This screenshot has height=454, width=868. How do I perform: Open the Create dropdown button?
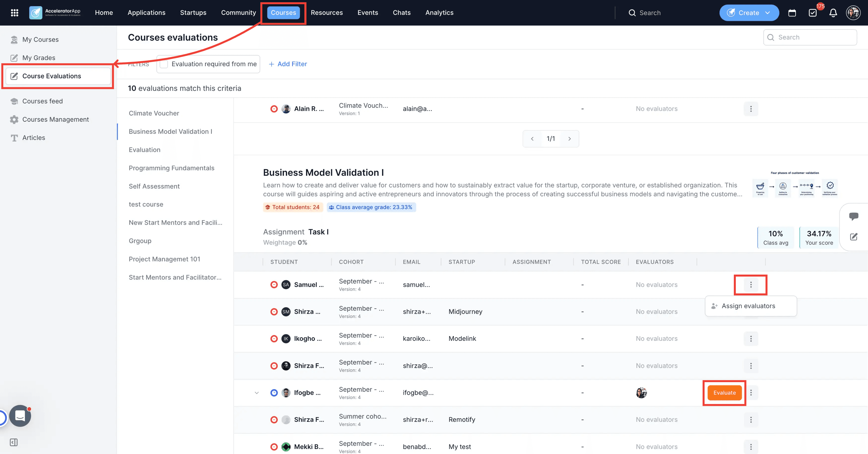coord(749,13)
